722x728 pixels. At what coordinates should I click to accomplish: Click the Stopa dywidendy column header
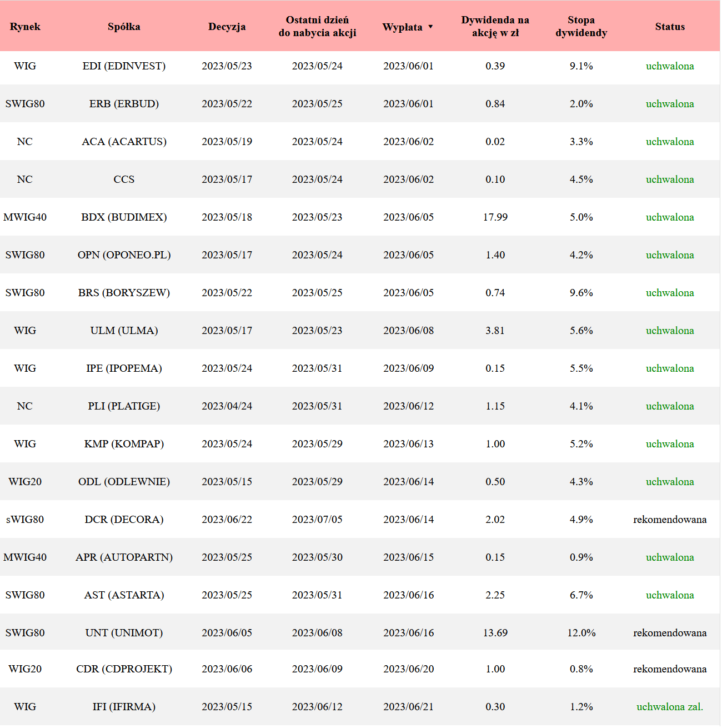pos(581,27)
